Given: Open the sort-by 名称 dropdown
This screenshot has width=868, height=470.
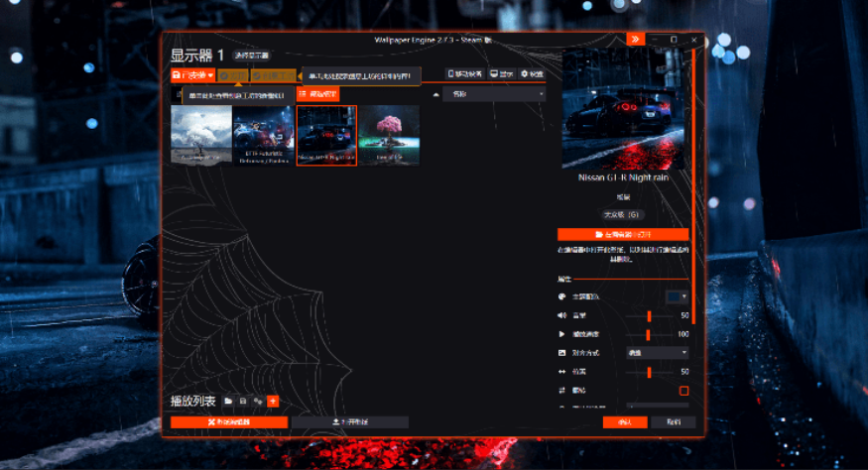Looking at the screenshot, I should tap(494, 94).
